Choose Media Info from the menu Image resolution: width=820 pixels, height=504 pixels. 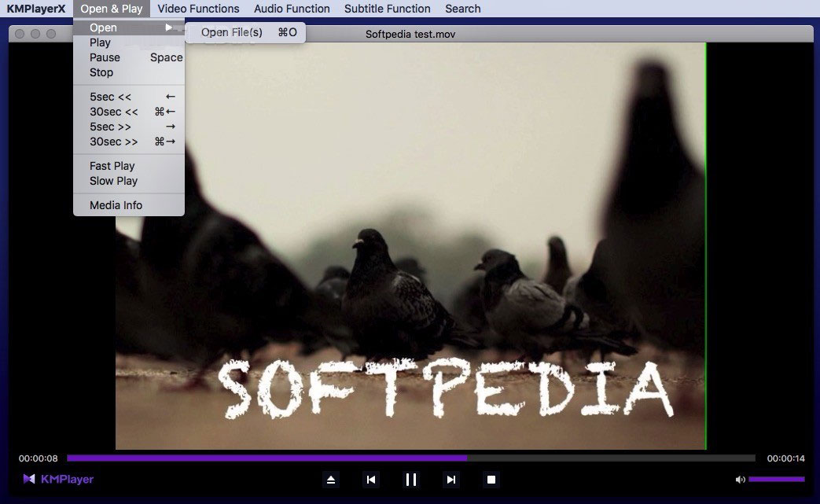click(116, 205)
